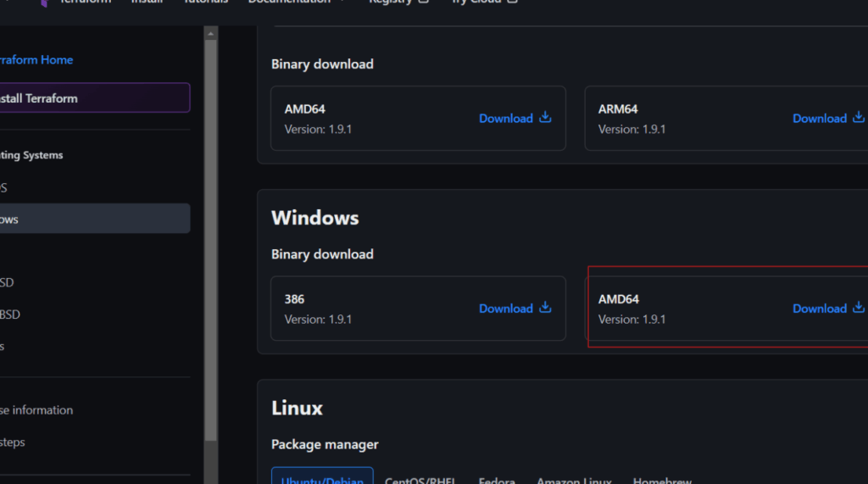Image resolution: width=868 pixels, height=484 pixels.
Task: Select the Fedora package manager tab
Action: [497, 479]
